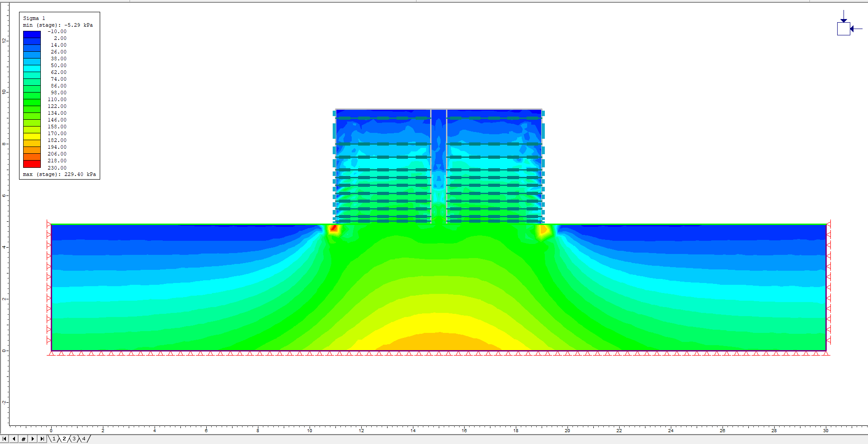
Task: Click the # stage number button
Action: coord(24,439)
